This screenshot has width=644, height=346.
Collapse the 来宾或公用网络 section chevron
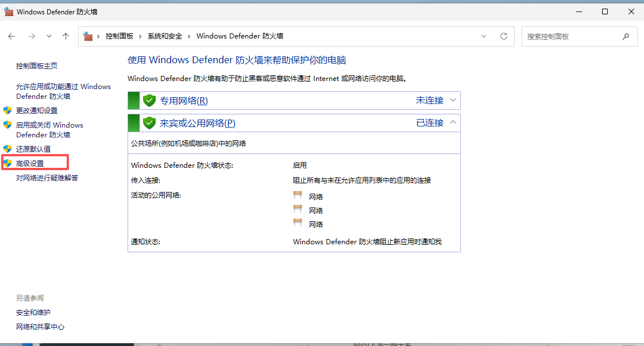tap(453, 122)
